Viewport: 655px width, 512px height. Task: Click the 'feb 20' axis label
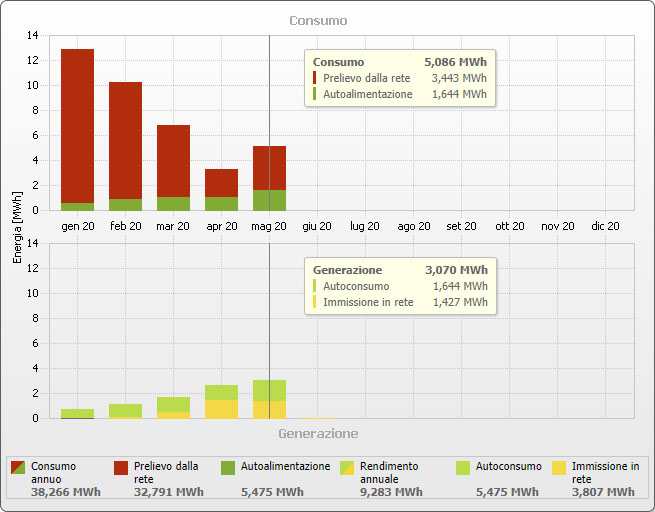pos(126,226)
